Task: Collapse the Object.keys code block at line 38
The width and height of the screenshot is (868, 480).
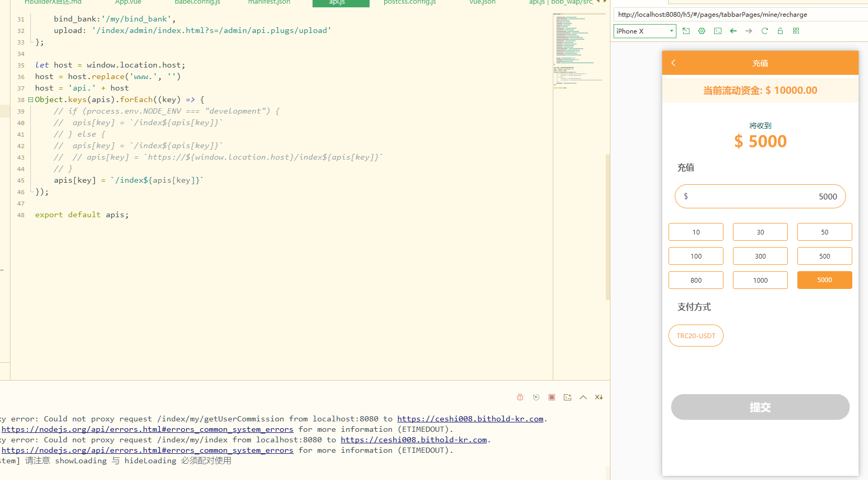Action: pyautogui.click(x=30, y=99)
